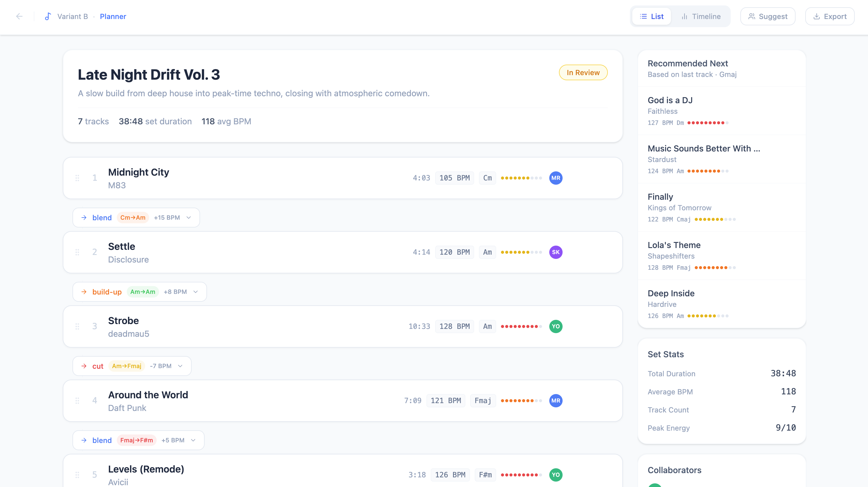Go to Variant B breadcrumb
The height and width of the screenshot is (487, 868).
[x=72, y=16]
